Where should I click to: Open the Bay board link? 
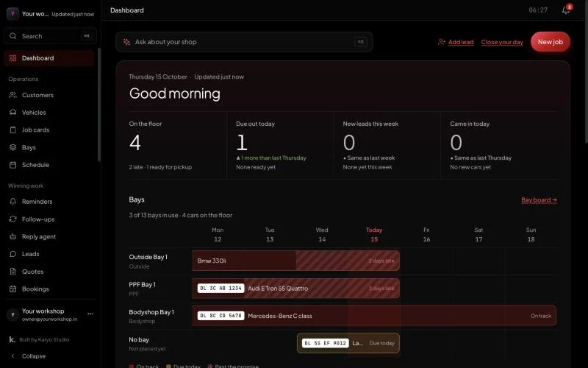pos(539,199)
